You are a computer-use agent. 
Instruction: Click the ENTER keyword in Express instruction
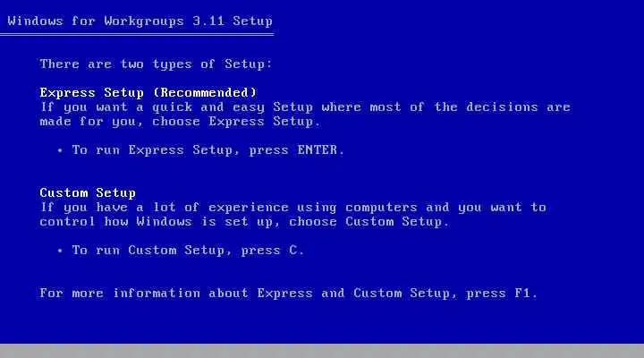(x=318, y=150)
